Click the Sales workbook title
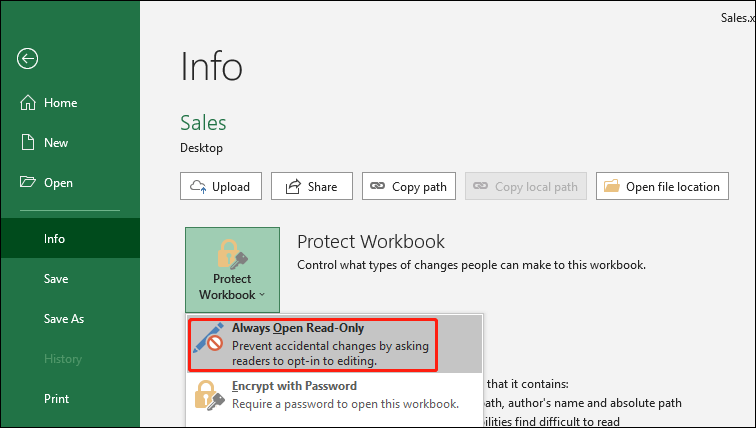 click(x=203, y=123)
